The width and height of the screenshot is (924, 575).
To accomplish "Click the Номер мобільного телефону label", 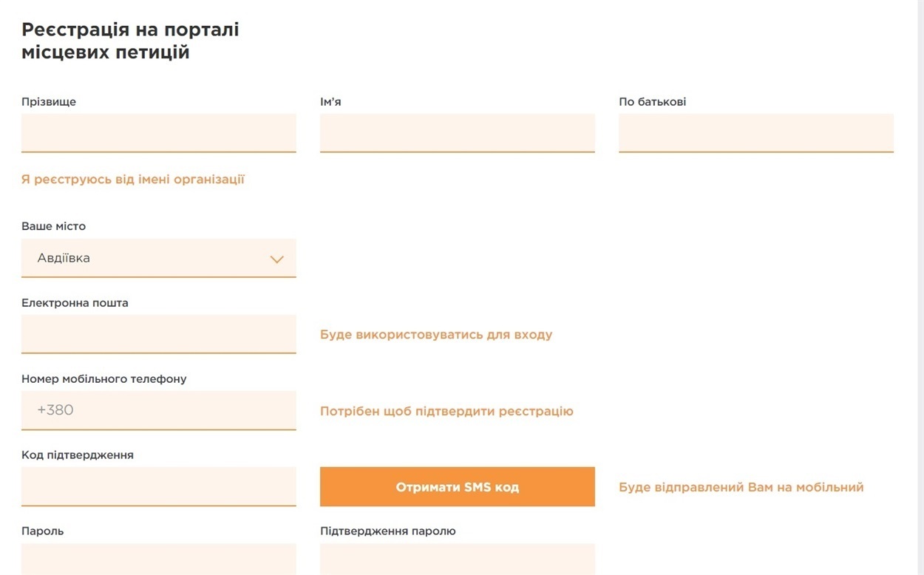I will click(104, 379).
